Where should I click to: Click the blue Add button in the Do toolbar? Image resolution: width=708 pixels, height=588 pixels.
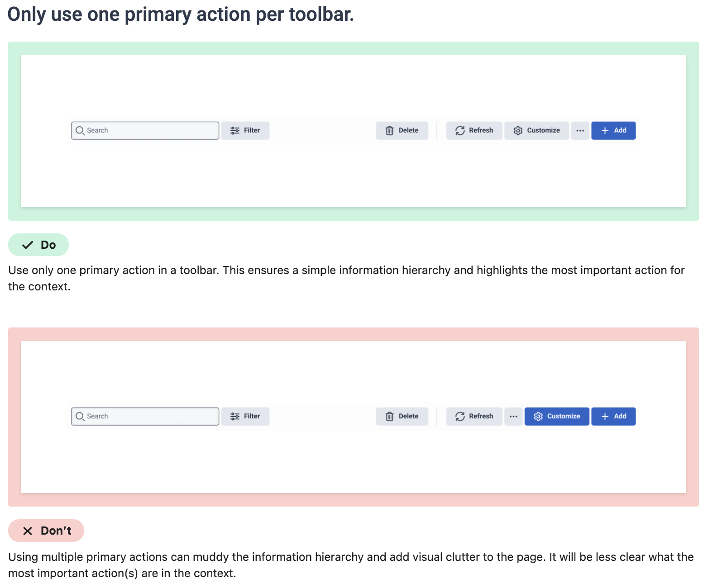613,131
